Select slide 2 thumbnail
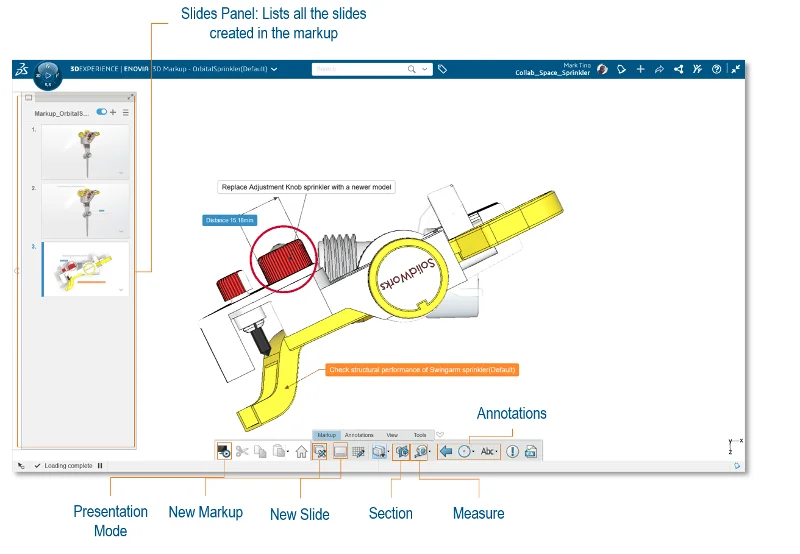Image resolution: width=800 pixels, height=554 pixels. (85, 210)
